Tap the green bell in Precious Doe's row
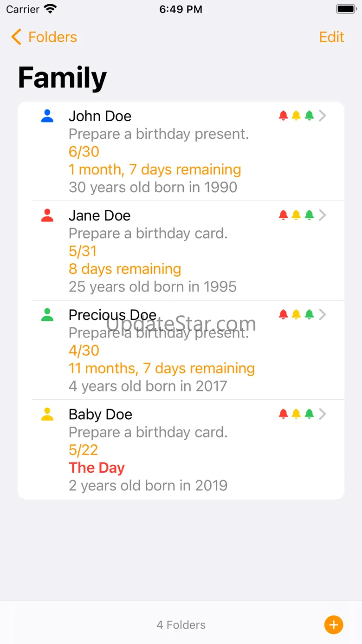This screenshot has width=362, height=644. [x=309, y=314]
